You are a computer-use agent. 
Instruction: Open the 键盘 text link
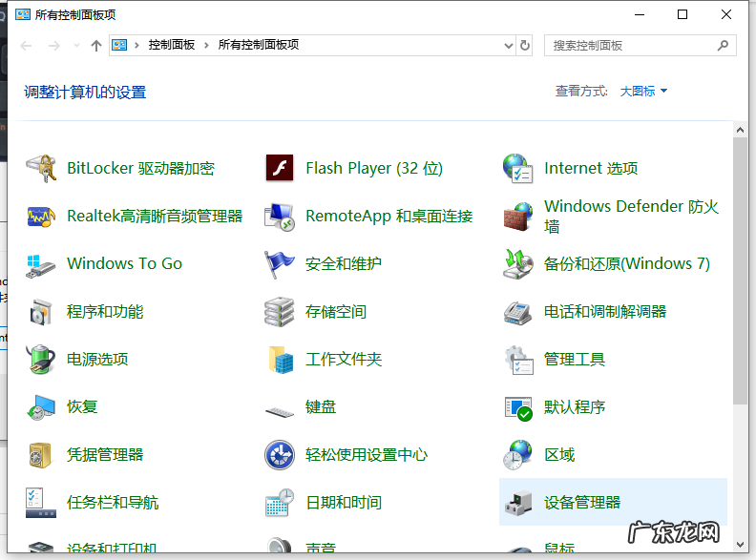click(x=321, y=406)
